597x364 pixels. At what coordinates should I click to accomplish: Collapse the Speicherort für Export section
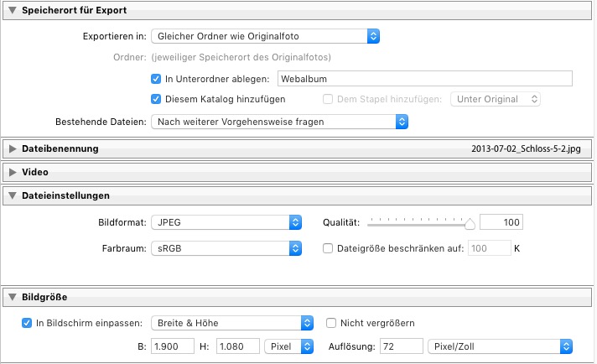12,11
